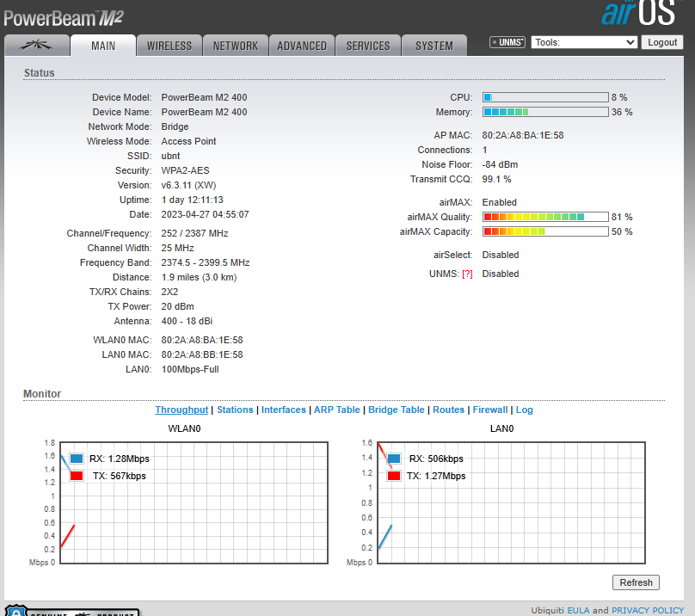The width and height of the screenshot is (695, 616).
Task: Click the WLAN0 TX red legend swatch
Action: click(77, 476)
